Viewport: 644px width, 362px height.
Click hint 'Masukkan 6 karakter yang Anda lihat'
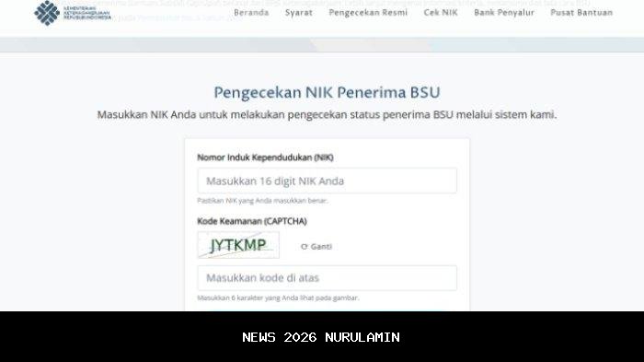click(x=278, y=298)
